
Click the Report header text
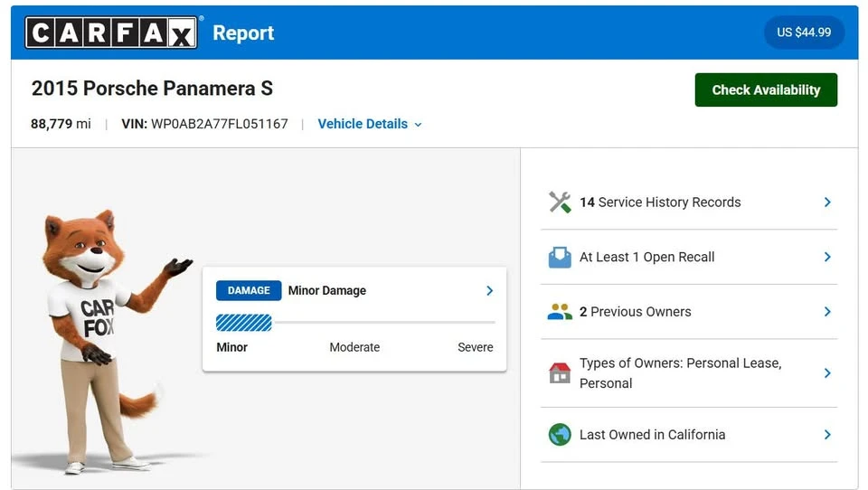(x=243, y=33)
